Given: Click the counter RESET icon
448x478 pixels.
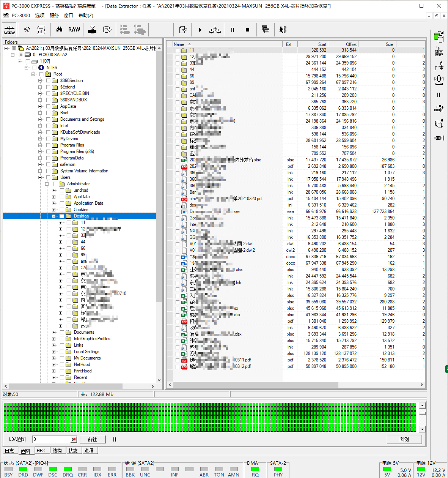Looking at the screenshot, I should click(439, 52).
